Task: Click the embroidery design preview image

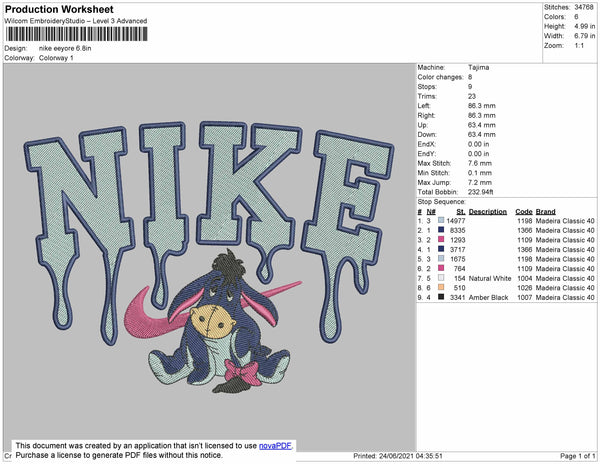Action: tap(209, 258)
